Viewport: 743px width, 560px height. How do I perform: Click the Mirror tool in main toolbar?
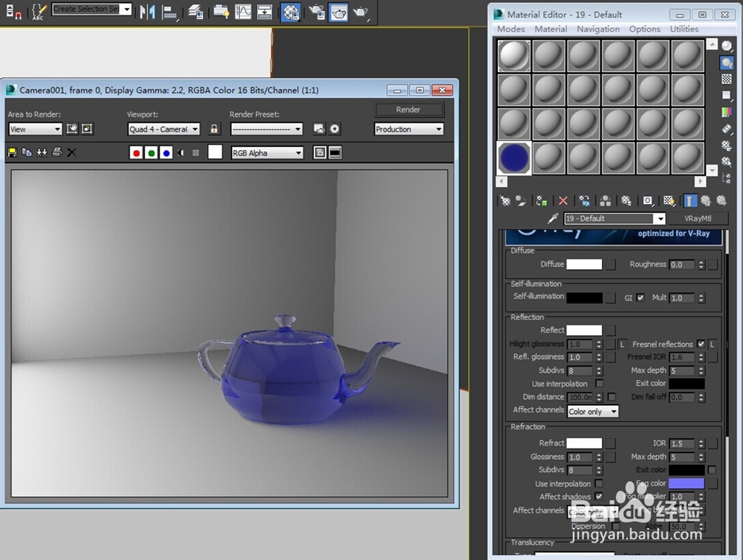(x=147, y=11)
